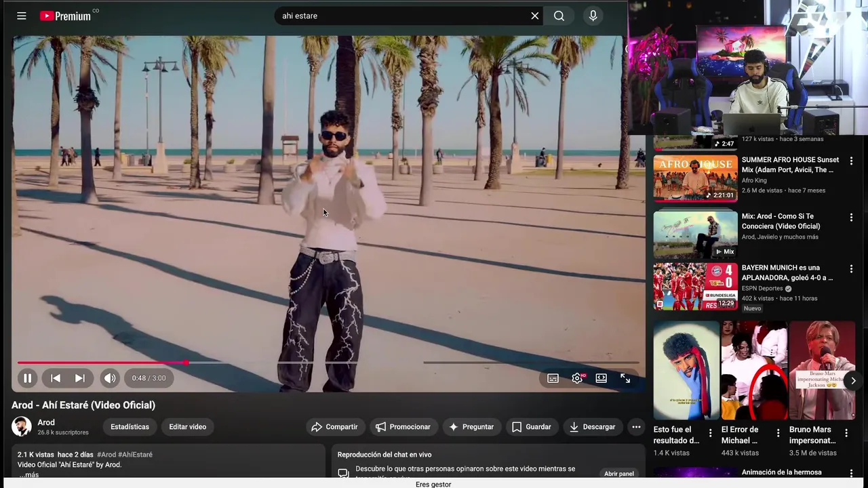Open Bruno Mars impersonating Short thumbnail
This screenshot has width=868, height=488.
pyautogui.click(x=822, y=371)
